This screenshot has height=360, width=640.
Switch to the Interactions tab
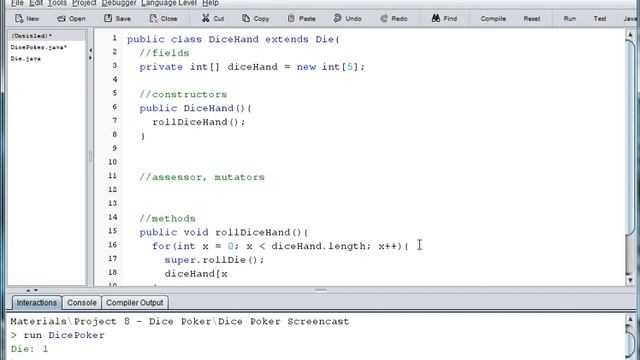(37, 303)
